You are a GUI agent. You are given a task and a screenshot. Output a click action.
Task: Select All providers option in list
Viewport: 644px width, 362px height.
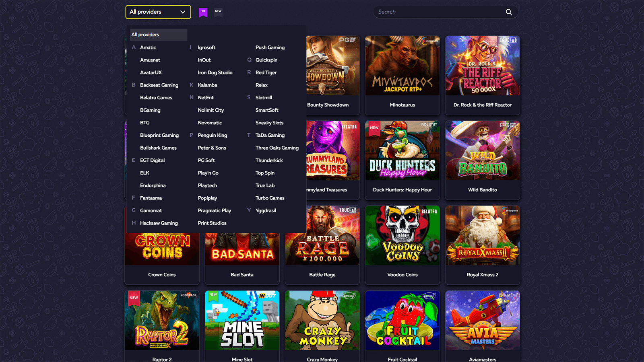coord(158,35)
